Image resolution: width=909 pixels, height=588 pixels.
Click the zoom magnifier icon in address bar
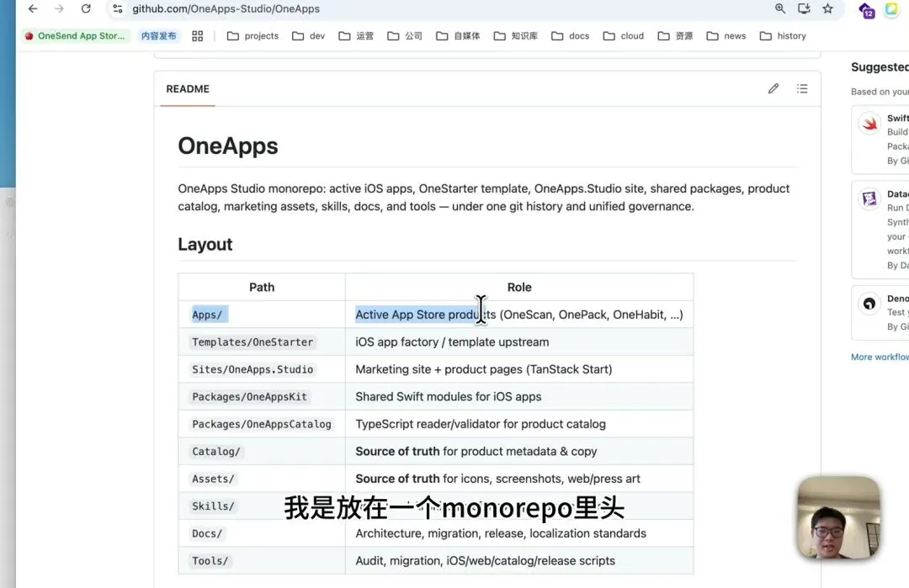pyautogui.click(x=780, y=8)
